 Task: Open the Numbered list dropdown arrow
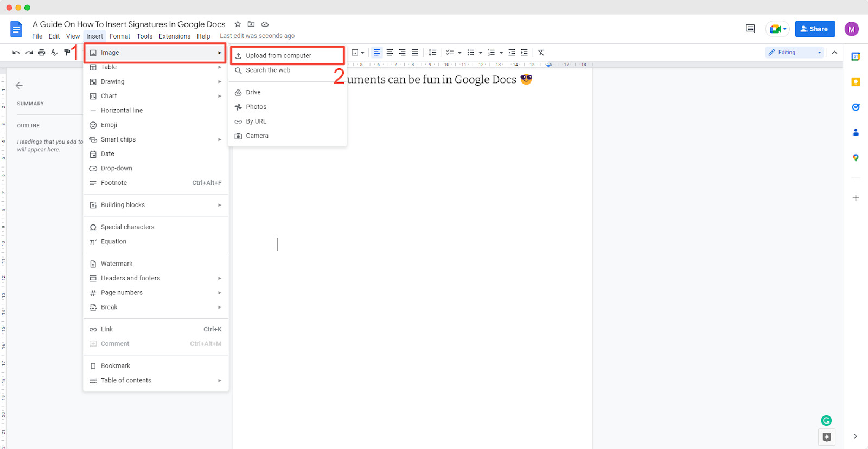pyautogui.click(x=501, y=53)
